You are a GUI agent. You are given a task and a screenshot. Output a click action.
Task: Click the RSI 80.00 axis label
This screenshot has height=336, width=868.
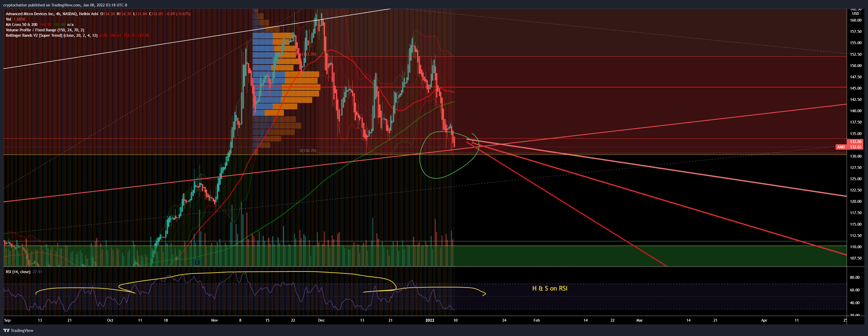pos(855,277)
